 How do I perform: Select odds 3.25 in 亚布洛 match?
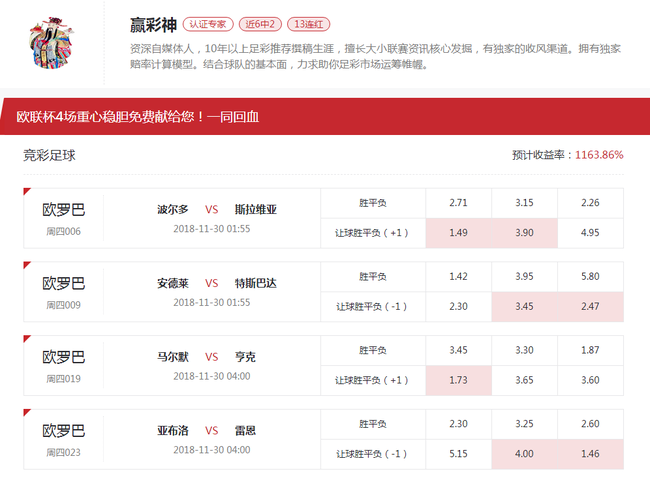(x=524, y=424)
